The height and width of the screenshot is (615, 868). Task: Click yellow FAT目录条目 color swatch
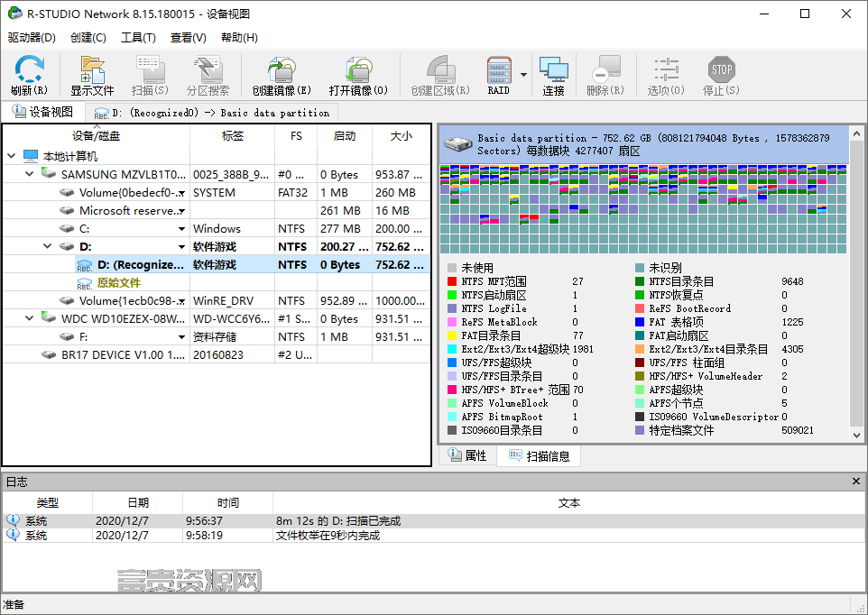(x=452, y=335)
